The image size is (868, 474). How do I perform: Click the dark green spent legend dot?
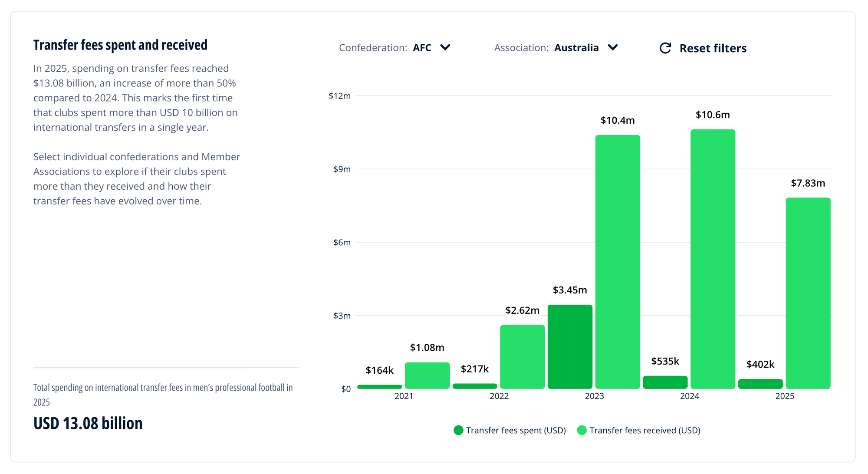click(458, 430)
